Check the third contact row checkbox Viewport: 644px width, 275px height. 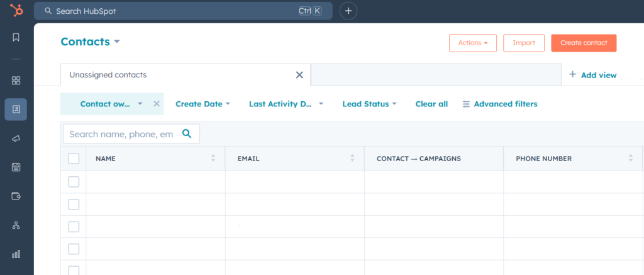pyautogui.click(x=74, y=227)
